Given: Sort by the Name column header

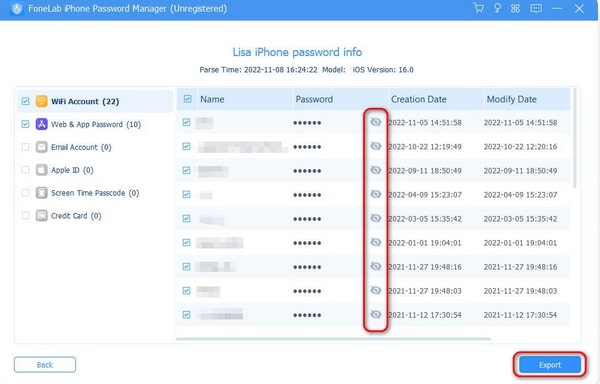Looking at the screenshot, I should [x=245, y=99].
